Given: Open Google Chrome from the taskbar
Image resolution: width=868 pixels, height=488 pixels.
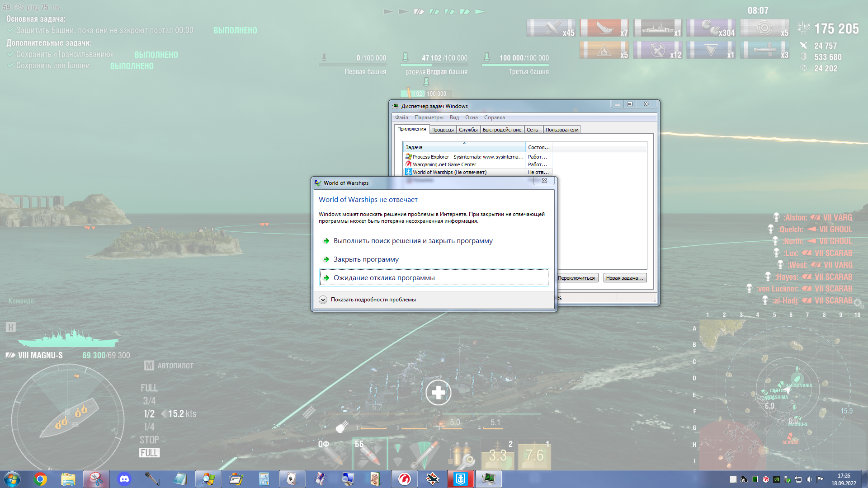Looking at the screenshot, I should 40,479.
